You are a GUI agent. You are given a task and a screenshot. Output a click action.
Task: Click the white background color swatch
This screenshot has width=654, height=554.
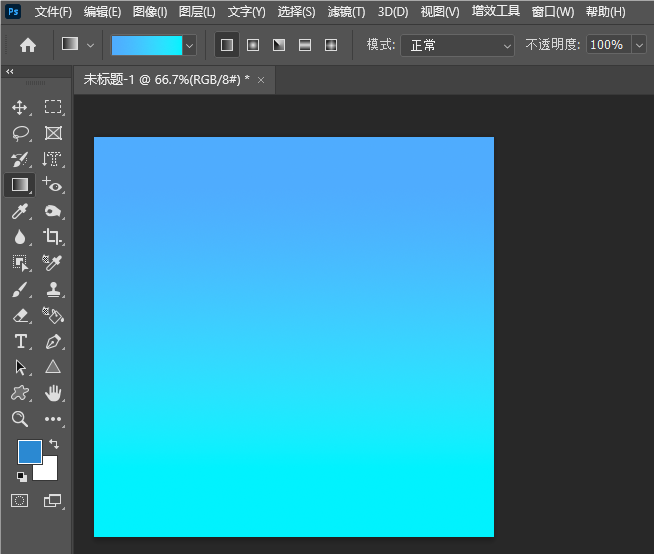coord(48,471)
